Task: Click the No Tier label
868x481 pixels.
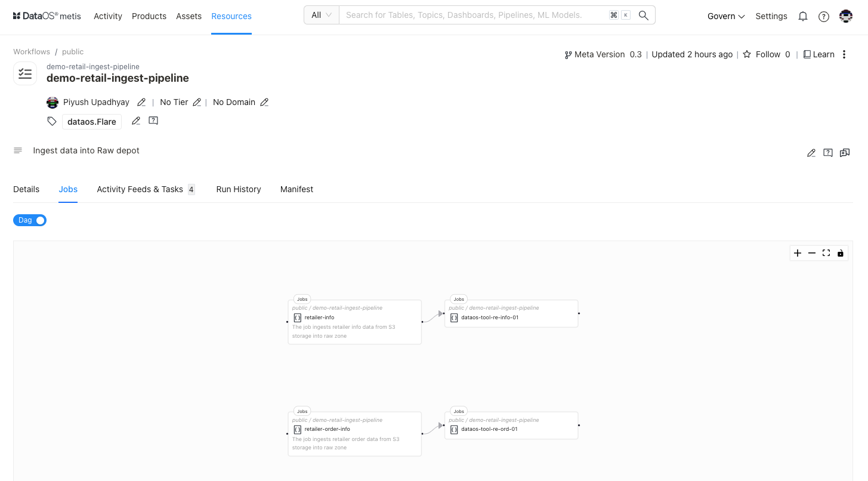Action: (174, 102)
